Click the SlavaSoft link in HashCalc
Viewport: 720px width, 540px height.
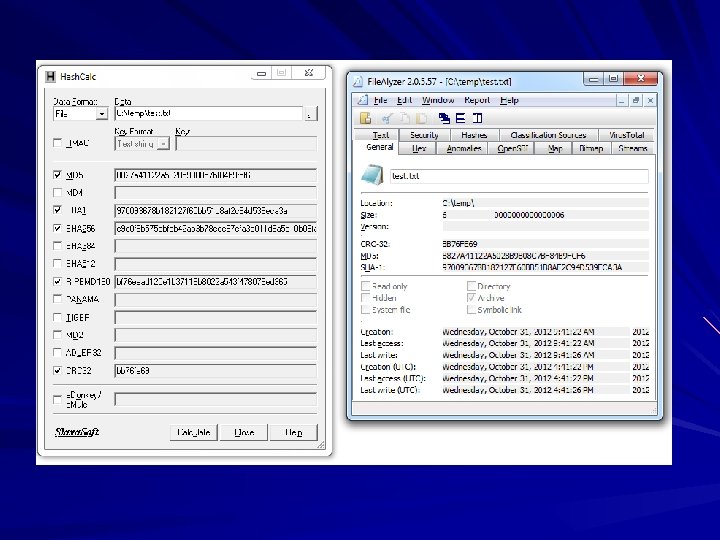[77, 432]
